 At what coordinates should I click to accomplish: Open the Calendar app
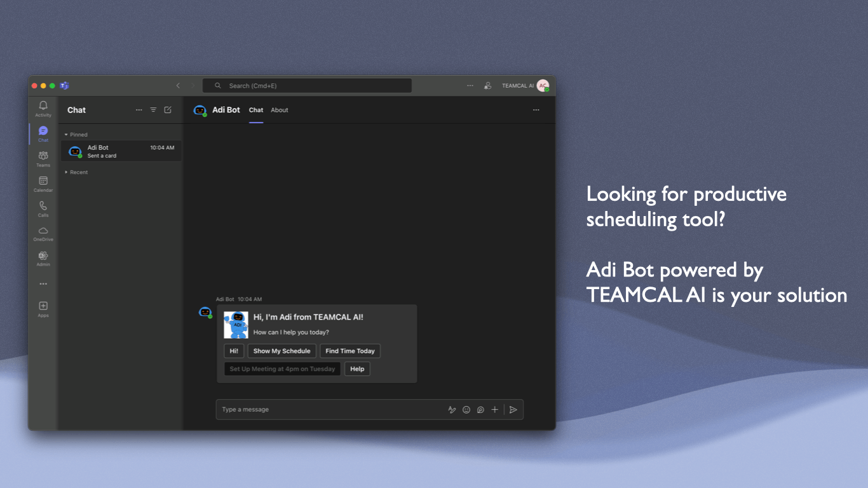pos(43,184)
